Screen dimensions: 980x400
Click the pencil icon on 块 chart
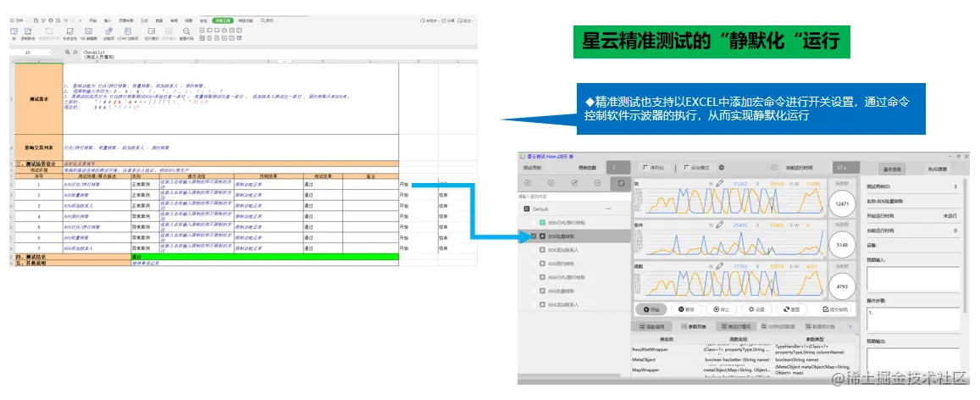pyautogui.click(x=720, y=183)
